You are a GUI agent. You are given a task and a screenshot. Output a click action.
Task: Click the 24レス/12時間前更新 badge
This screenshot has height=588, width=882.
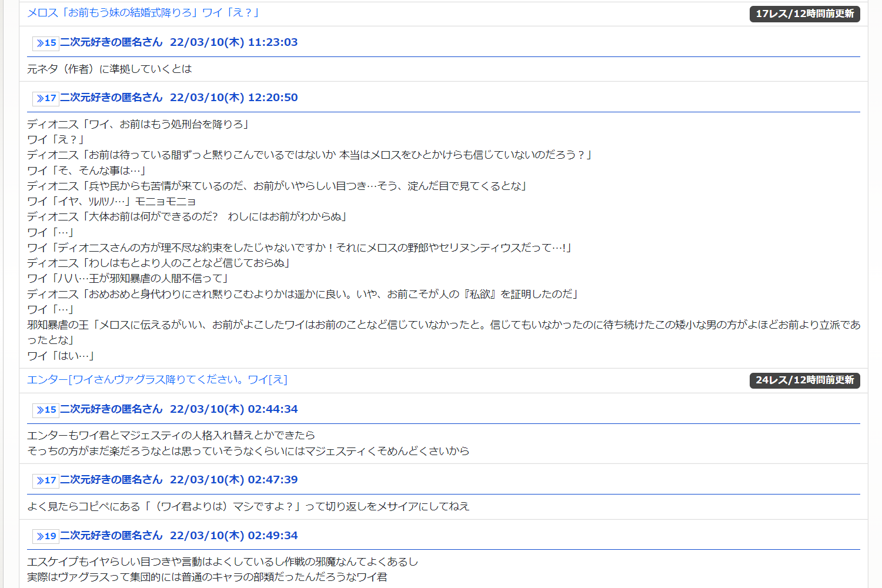click(x=804, y=380)
